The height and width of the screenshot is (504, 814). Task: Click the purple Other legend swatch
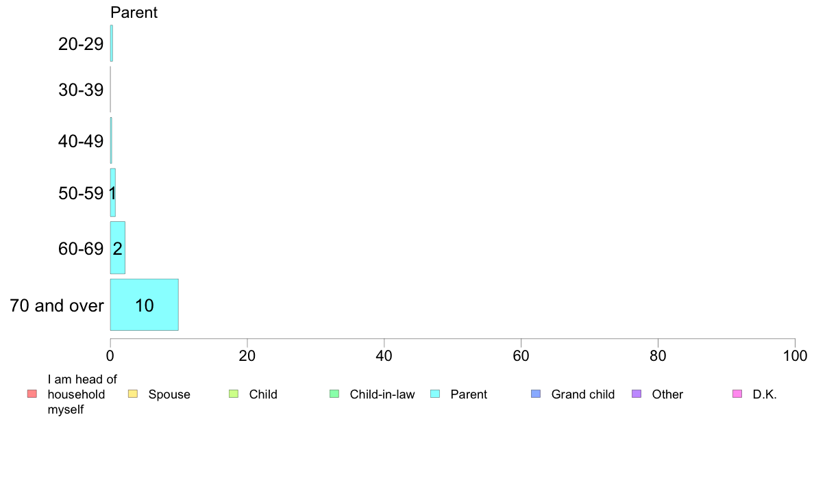pos(637,394)
